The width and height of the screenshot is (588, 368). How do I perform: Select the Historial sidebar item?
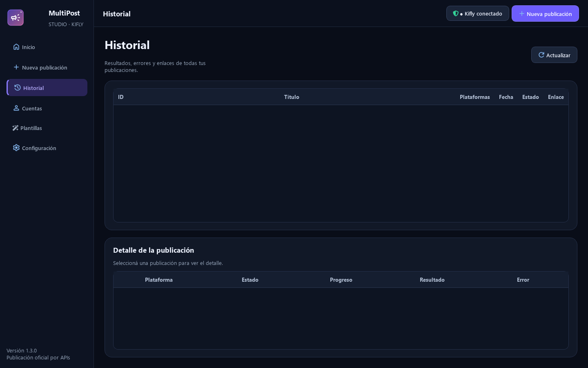[x=47, y=88]
